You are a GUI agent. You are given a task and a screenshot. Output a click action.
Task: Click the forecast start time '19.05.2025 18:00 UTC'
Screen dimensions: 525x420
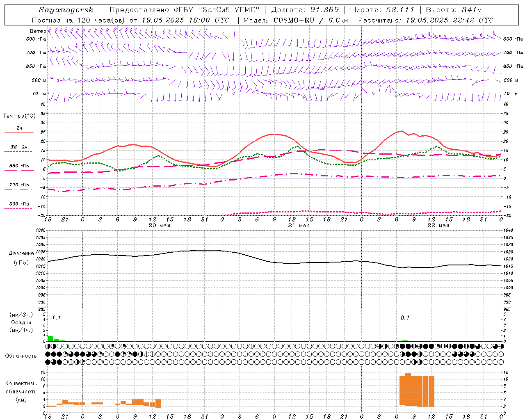185,20
